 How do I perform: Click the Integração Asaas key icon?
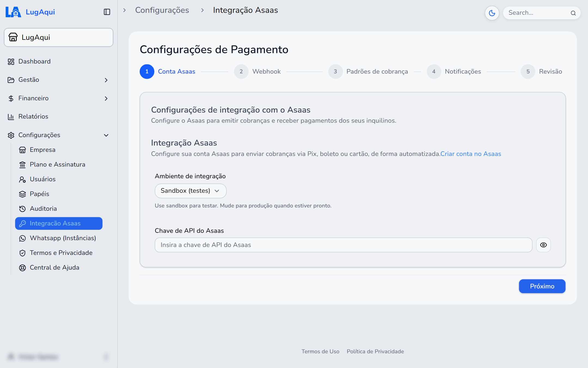(22, 224)
